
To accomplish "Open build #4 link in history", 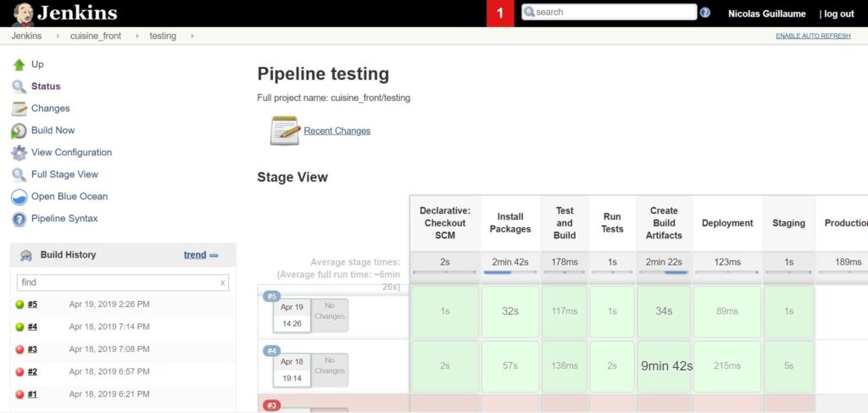I will tap(32, 327).
